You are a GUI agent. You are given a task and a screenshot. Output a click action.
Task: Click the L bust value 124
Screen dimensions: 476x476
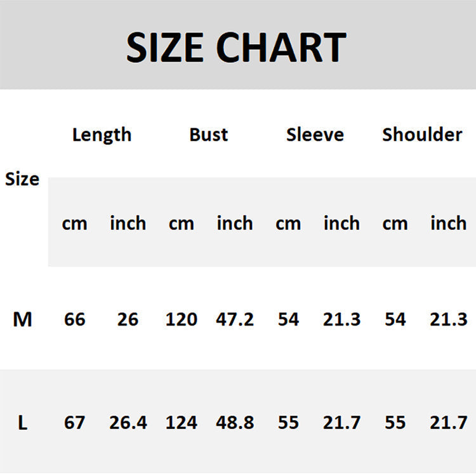pyautogui.click(x=182, y=423)
